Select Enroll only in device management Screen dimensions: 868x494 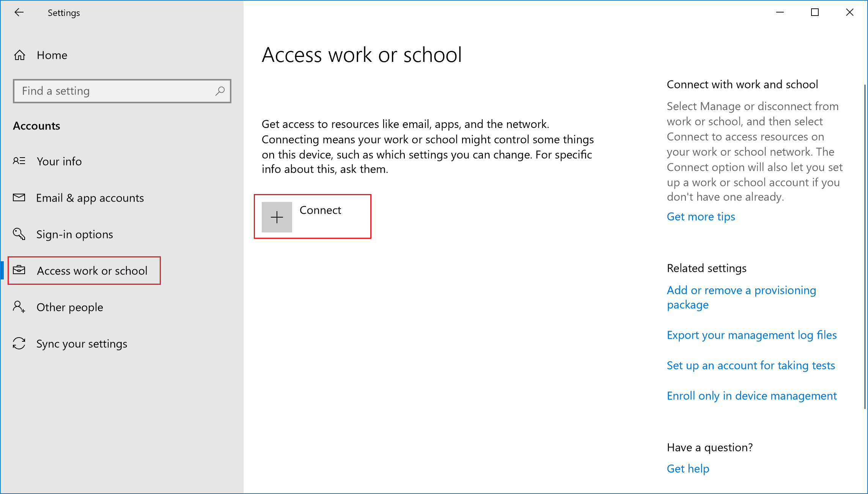pyautogui.click(x=752, y=395)
